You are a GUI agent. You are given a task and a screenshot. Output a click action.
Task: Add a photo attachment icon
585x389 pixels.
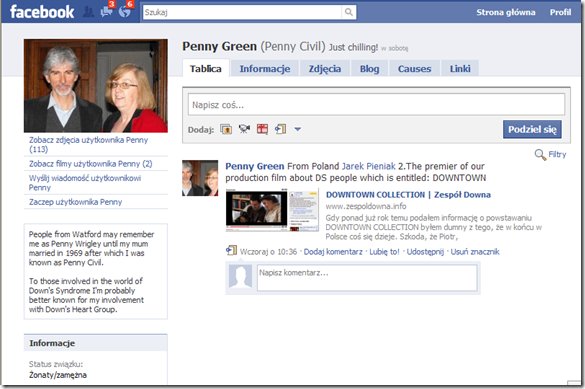pyautogui.click(x=226, y=129)
